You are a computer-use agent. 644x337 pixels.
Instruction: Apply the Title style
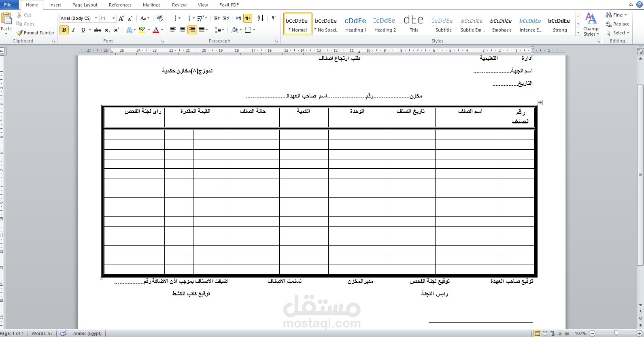tap(414, 24)
